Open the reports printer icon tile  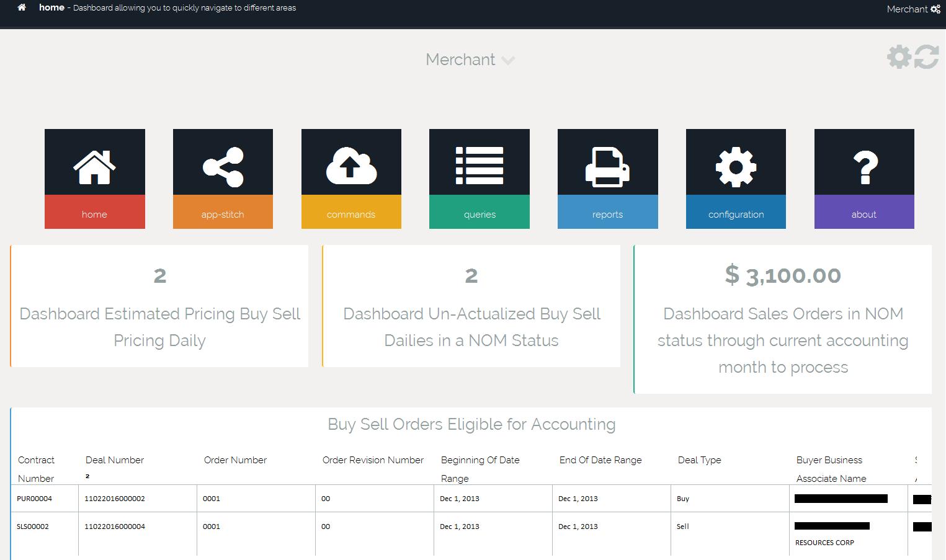point(607,166)
